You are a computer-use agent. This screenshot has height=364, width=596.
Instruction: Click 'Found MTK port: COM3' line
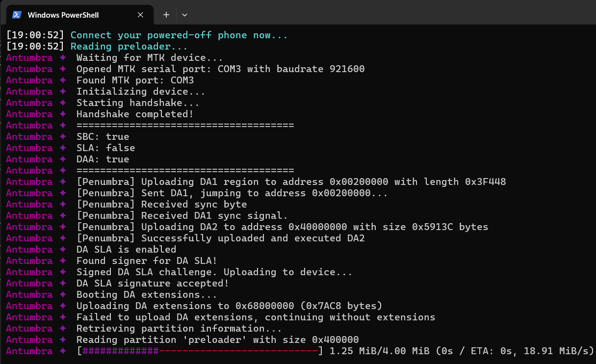[135, 80]
